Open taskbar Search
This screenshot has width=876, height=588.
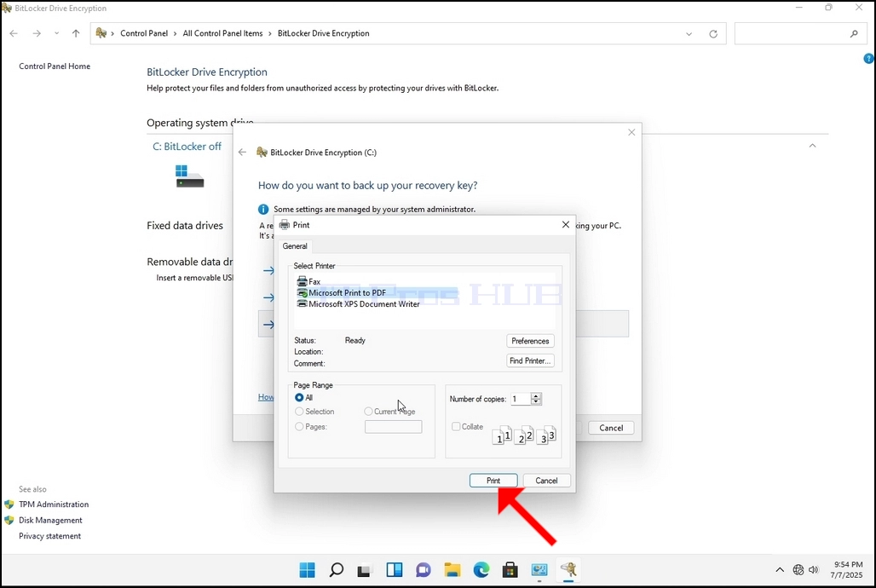pyautogui.click(x=337, y=570)
